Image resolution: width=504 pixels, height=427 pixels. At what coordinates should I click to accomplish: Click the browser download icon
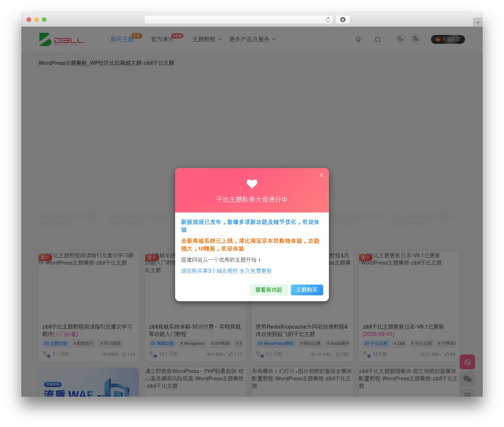tap(343, 20)
